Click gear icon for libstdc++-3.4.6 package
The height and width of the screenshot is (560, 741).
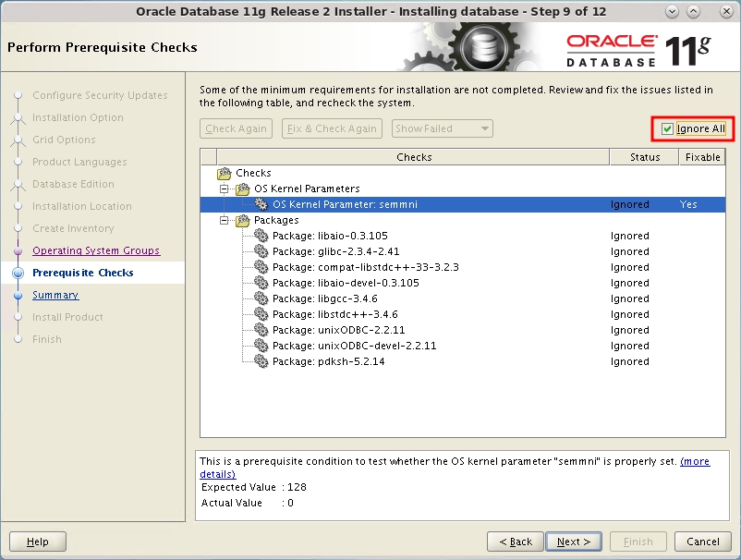(261, 314)
